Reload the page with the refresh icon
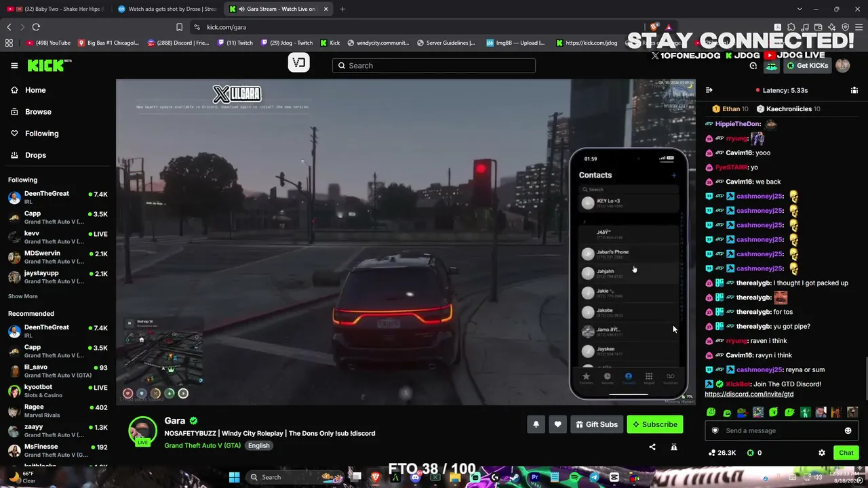 (36, 27)
